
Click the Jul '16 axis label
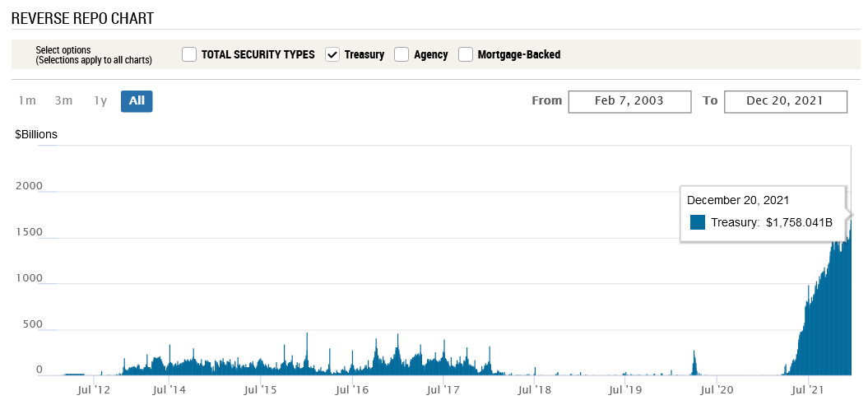coord(352,391)
